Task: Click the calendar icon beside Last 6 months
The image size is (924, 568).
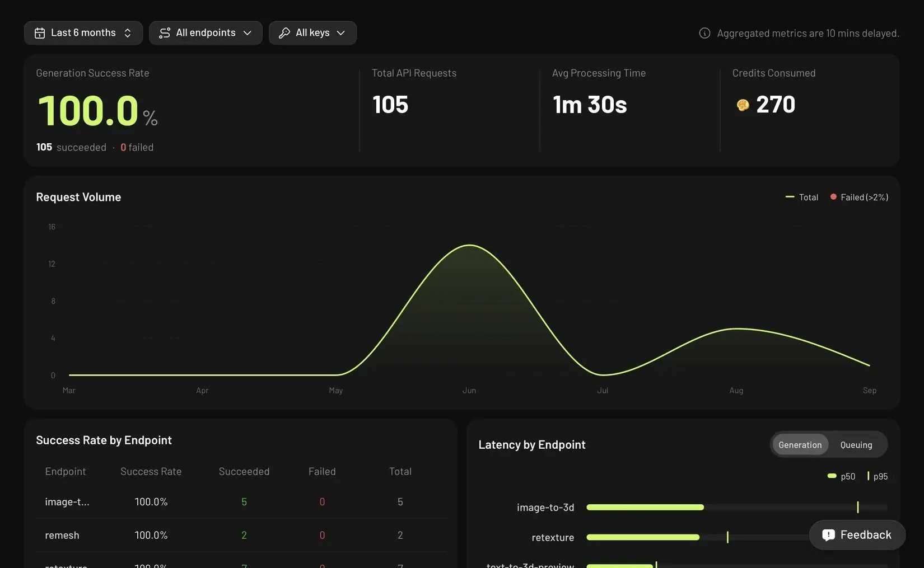Action: coord(40,33)
